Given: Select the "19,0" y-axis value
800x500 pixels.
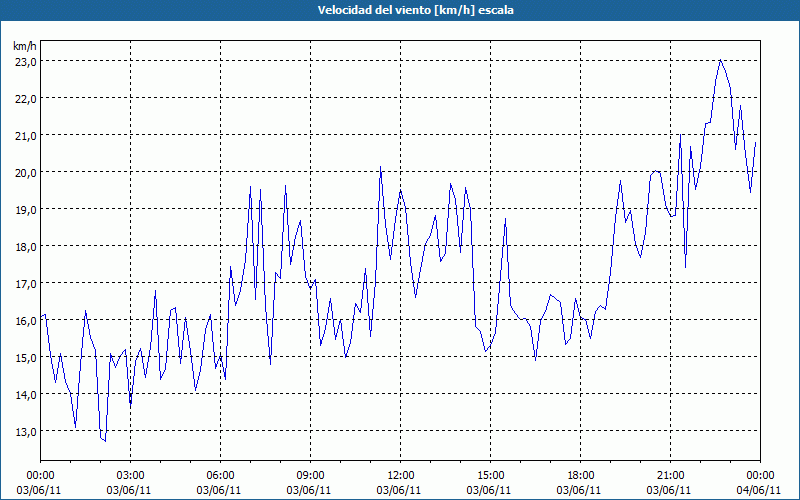Looking at the screenshot, I should [25, 209].
